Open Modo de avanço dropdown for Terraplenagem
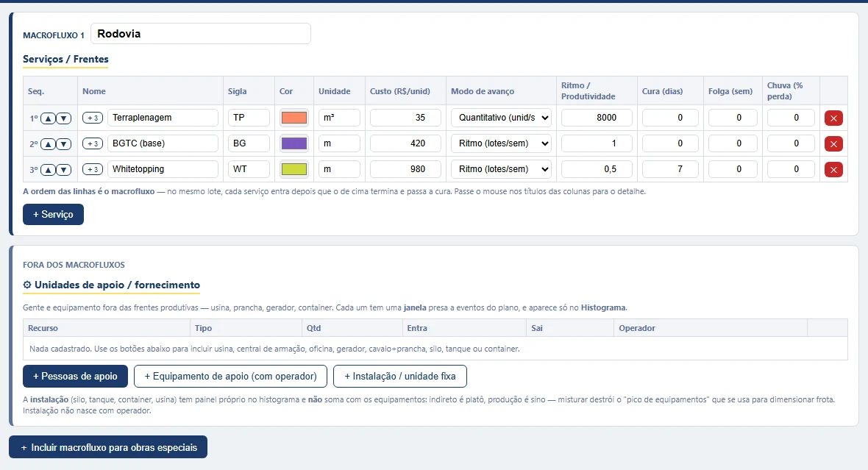Screen dimensions: 868x470 coord(501,118)
